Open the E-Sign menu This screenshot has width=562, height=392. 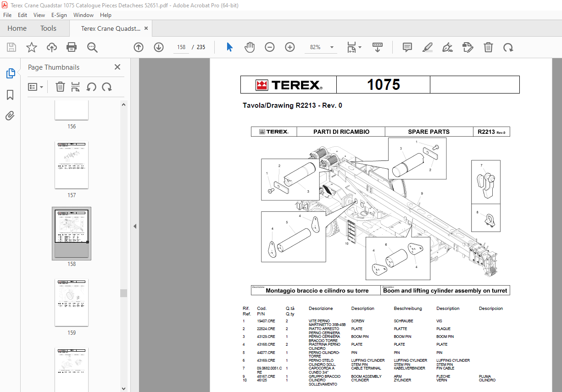click(59, 15)
